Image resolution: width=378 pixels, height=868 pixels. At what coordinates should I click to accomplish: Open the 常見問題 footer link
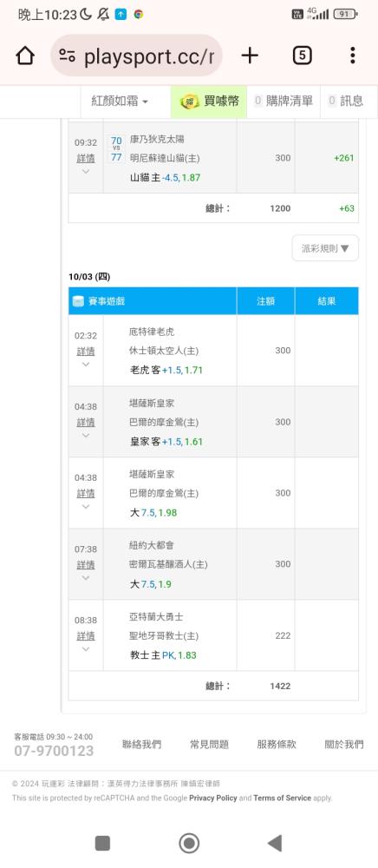(x=210, y=745)
